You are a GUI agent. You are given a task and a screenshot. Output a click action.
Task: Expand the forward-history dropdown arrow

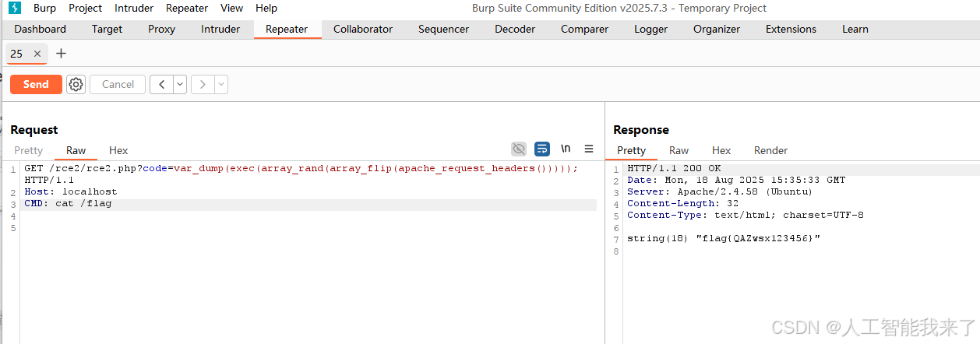click(x=221, y=84)
